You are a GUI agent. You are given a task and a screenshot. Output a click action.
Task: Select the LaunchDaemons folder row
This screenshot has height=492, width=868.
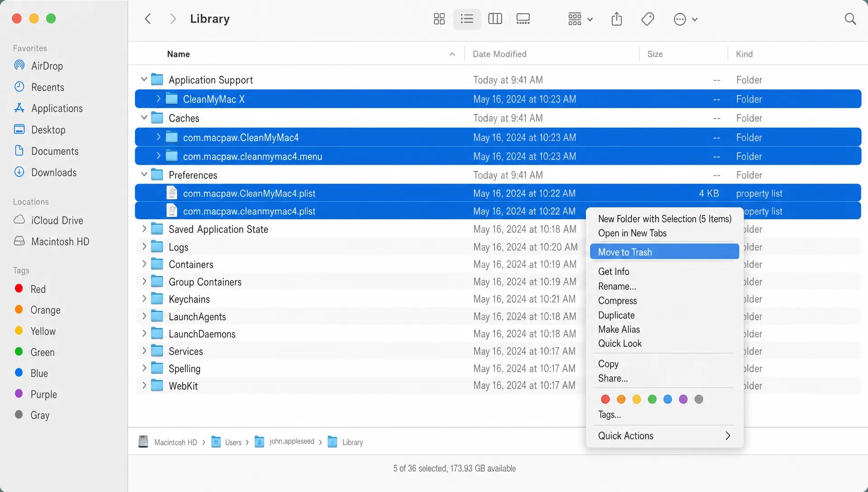(498, 334)
